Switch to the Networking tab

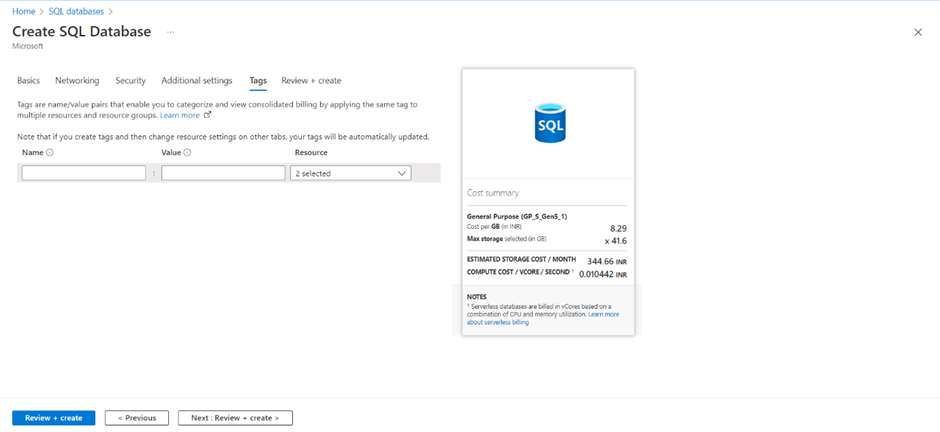tap(77, 80)
